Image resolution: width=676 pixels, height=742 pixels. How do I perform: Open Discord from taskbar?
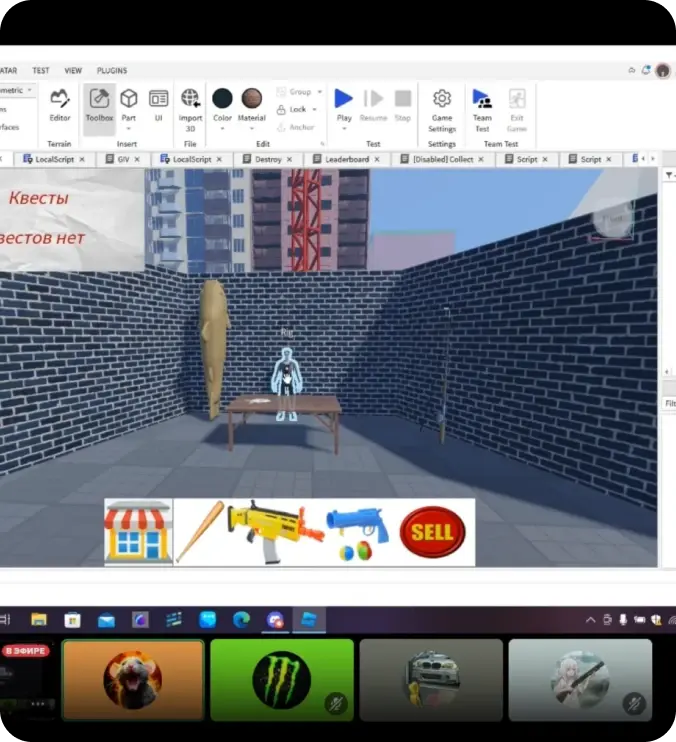tap(275, 619)
